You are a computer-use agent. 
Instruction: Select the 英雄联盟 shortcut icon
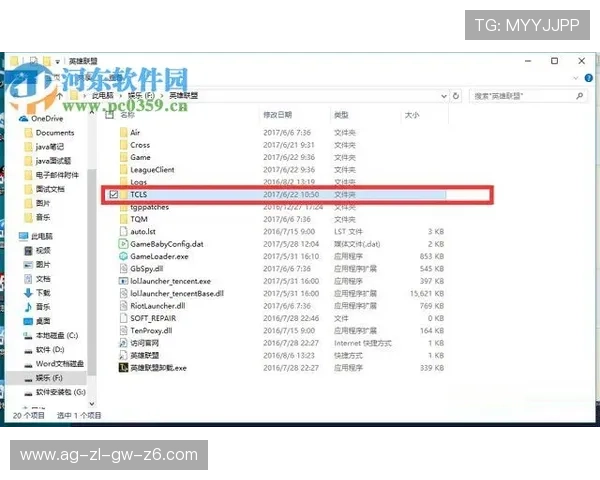123,356
